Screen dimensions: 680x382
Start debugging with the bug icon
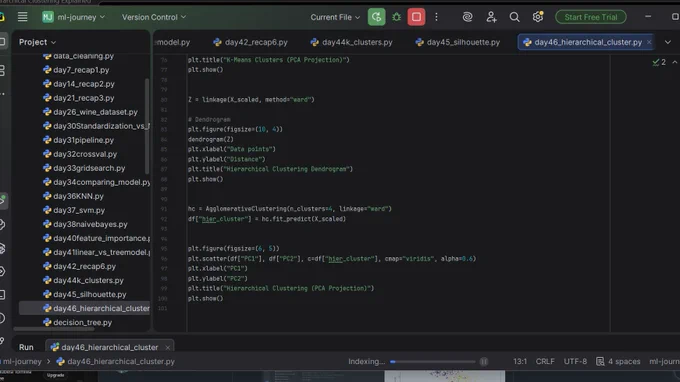pos(396,17)
